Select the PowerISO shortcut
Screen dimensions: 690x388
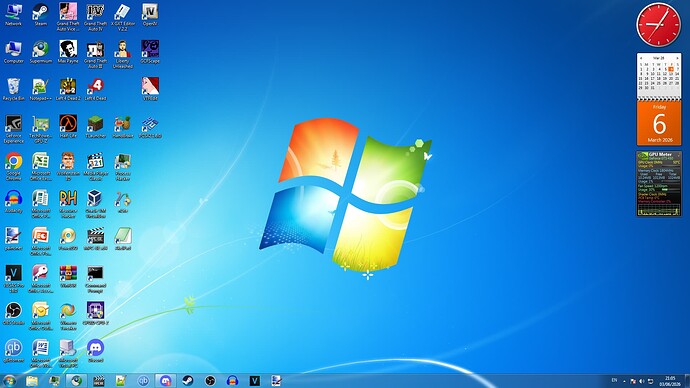pos(68,239)
